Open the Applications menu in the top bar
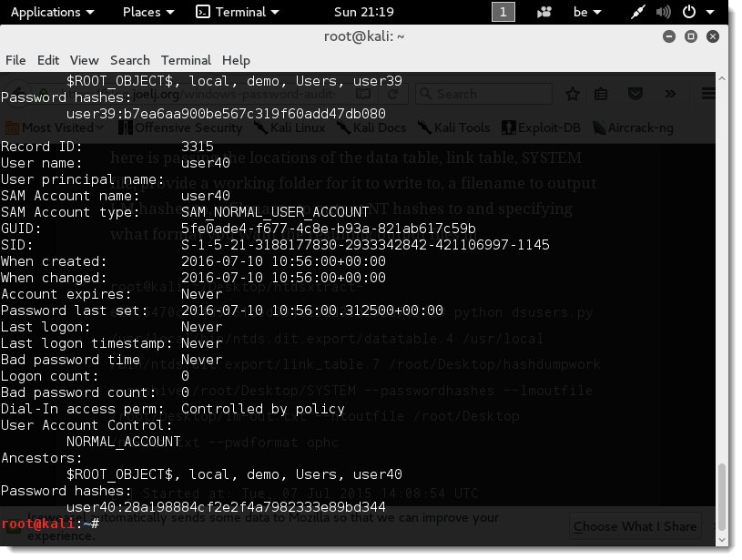742x560 pixels. (52, 12)
